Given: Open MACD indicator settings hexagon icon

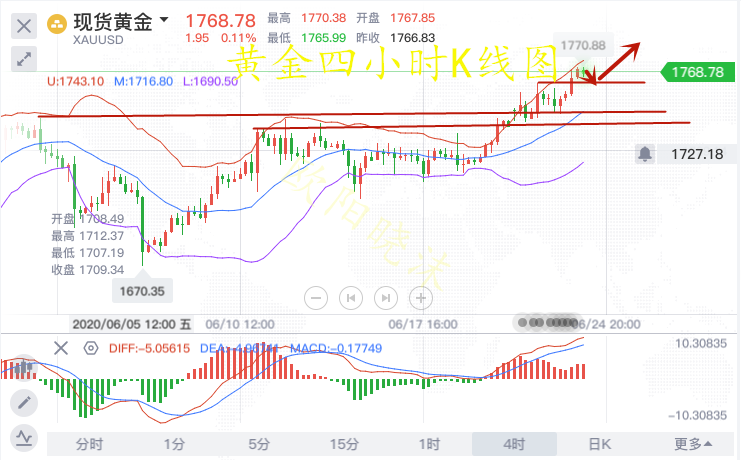Looking at the screenshot, I should point(91,348).
